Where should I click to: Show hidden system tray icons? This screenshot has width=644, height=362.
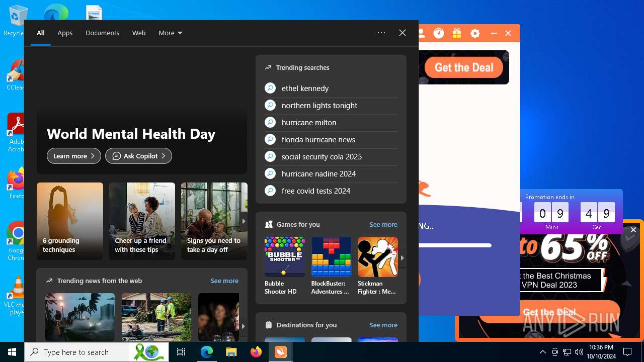(542, 352)
